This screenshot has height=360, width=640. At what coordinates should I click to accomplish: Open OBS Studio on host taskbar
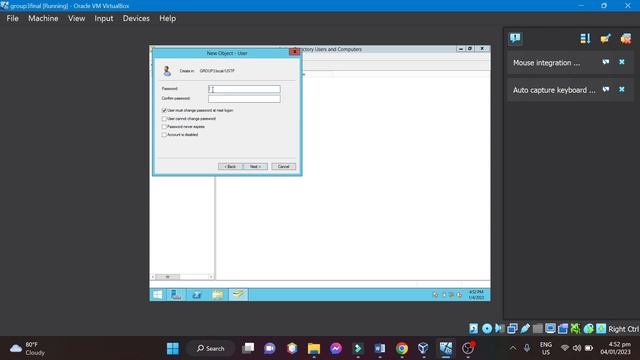click(468, 348)
